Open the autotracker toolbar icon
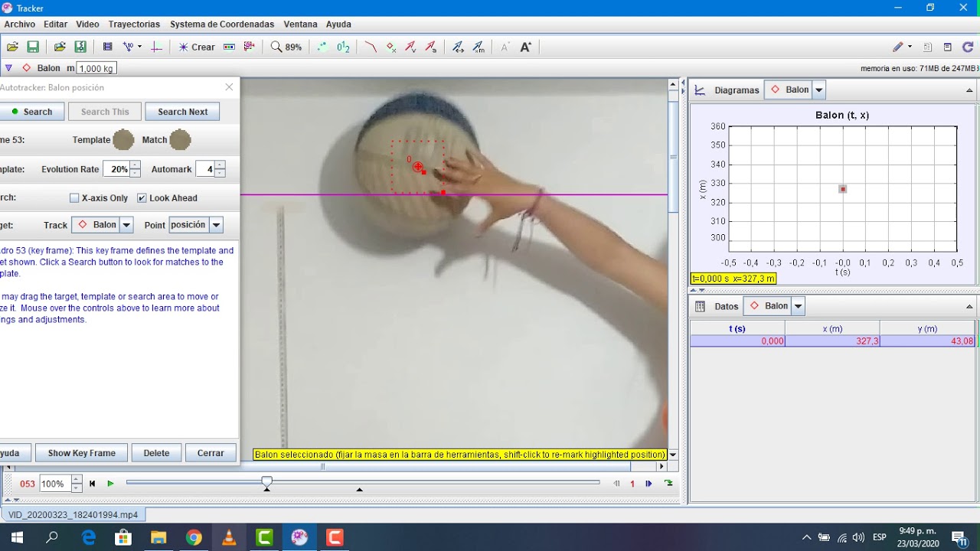 [249, 47]
